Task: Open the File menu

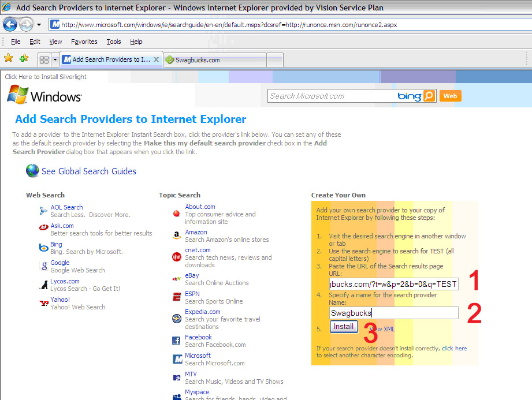Action: tap(16, 42)
